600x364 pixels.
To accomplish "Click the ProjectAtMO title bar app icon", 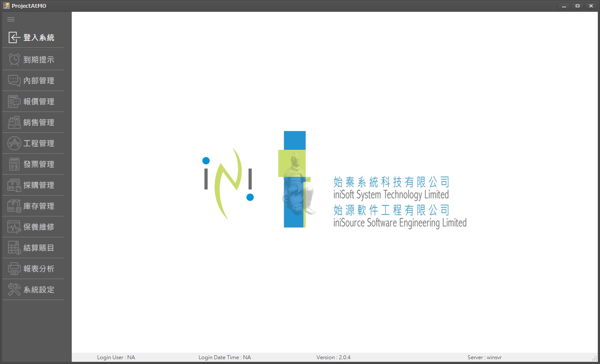I will (6, 6).
